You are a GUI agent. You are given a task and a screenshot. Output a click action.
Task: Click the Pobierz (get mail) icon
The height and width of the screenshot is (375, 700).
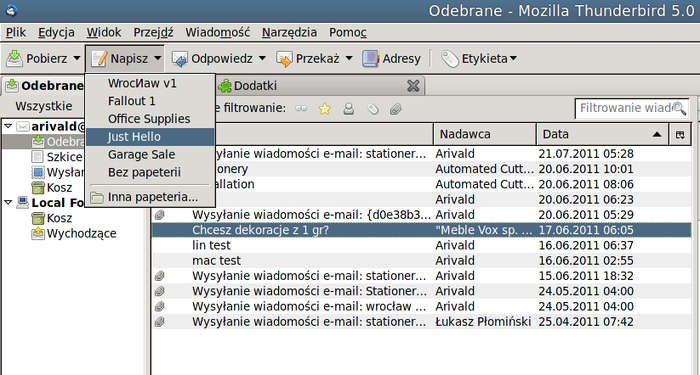pos(14,58)
